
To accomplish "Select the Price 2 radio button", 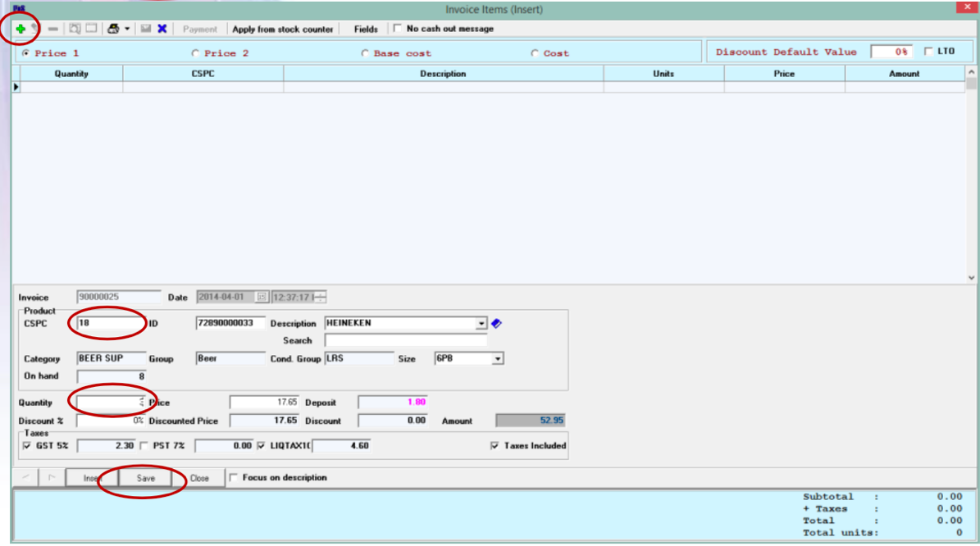I will 195,53.
